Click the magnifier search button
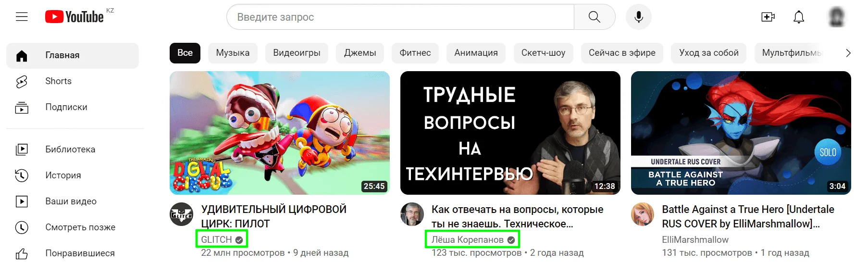The width and height of the screenshot is (868, 275). [595, 17]
